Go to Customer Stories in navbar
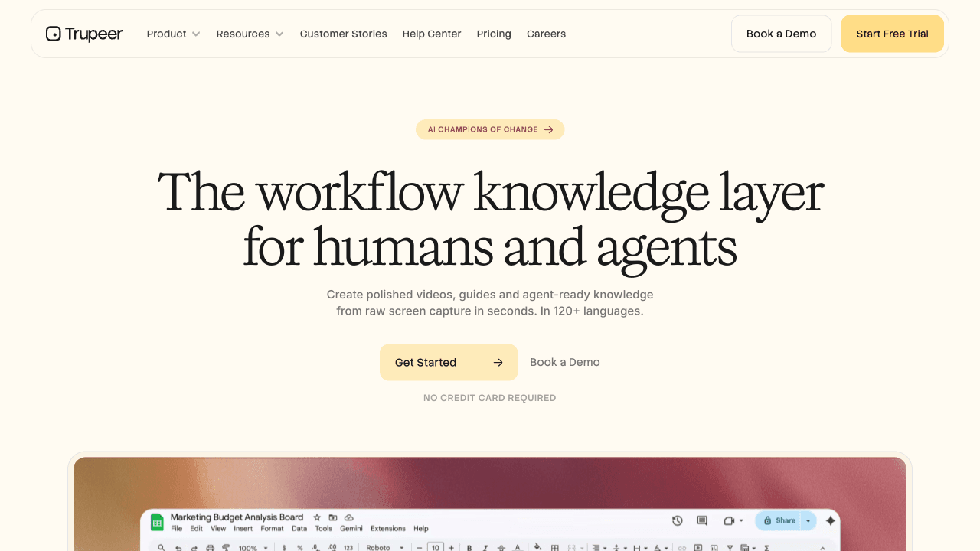The image size is (980, 551). click(x=344, y=34)
